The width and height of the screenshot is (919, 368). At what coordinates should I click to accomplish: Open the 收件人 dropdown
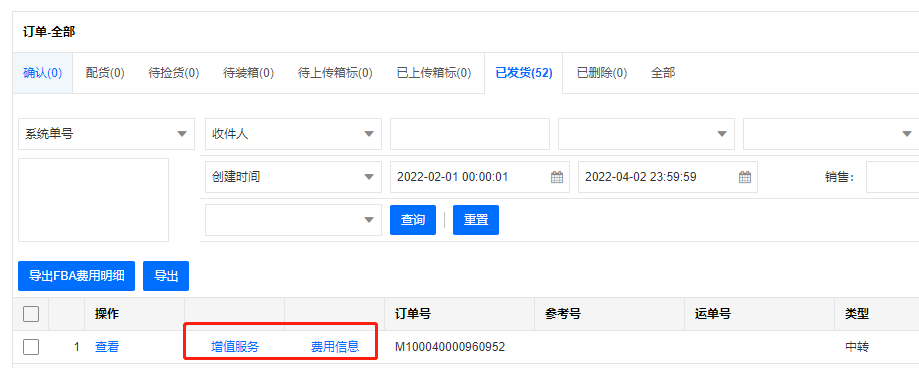(x=293, y=134)
